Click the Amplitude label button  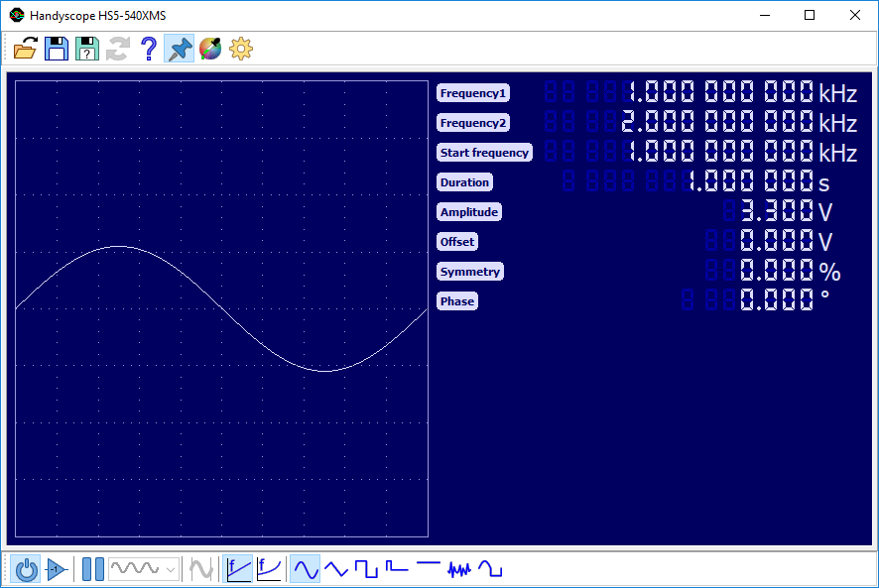[469, 212]
